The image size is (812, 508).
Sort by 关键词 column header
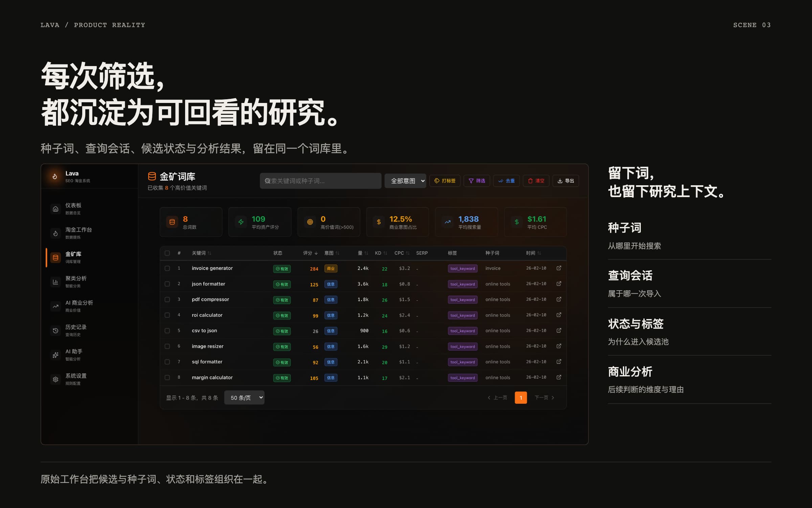pyautogui.click(x=201, y=253)
